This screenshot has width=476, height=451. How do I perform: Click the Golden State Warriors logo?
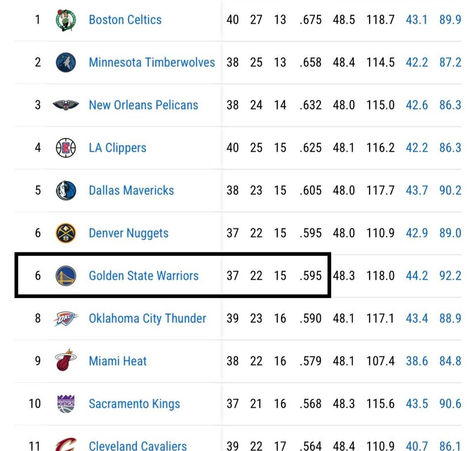click(65, 276)
